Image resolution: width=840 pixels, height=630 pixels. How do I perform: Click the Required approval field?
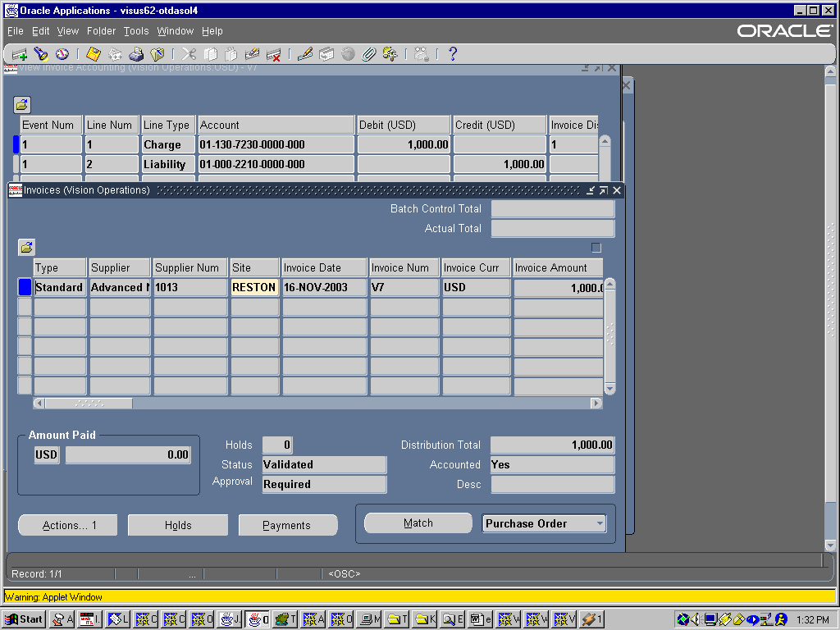324,484
